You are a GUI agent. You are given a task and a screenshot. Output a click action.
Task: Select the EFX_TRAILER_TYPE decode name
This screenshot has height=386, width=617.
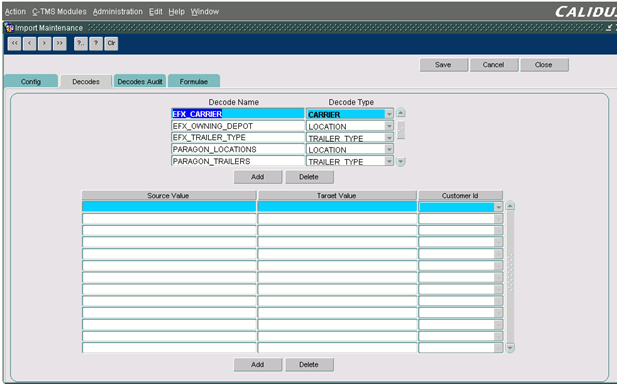(x=238, y=138)
